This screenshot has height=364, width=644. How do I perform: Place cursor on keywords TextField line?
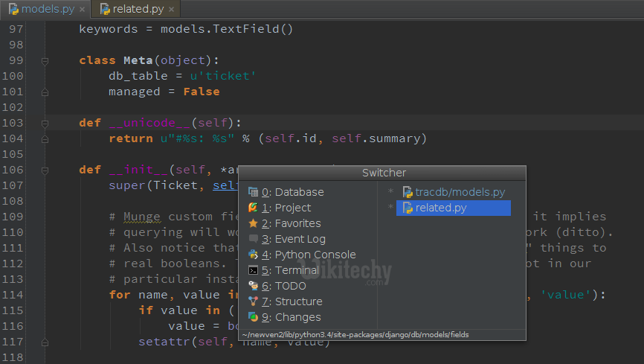(x=186, y=30)
